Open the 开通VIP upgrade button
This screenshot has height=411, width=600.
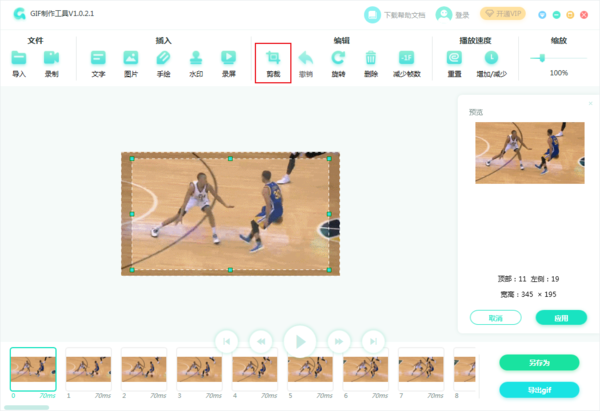(503, 14)
